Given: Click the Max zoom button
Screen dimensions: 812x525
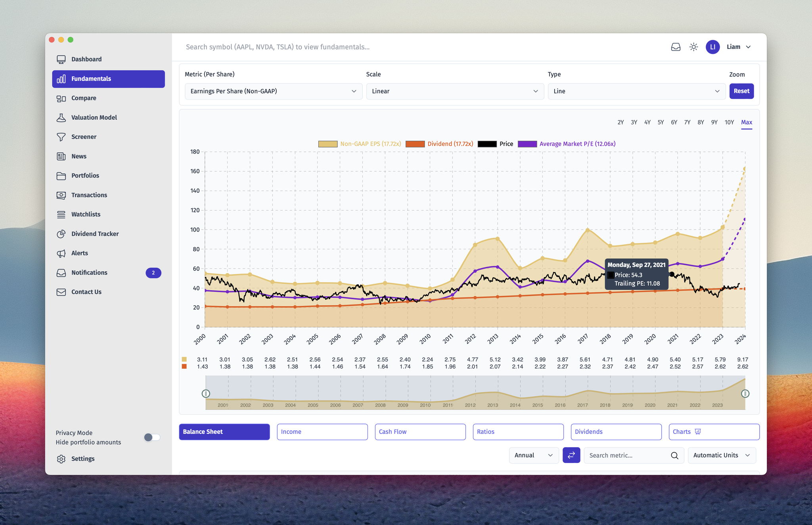Looking at the screenshot, I should pos(747,122).
